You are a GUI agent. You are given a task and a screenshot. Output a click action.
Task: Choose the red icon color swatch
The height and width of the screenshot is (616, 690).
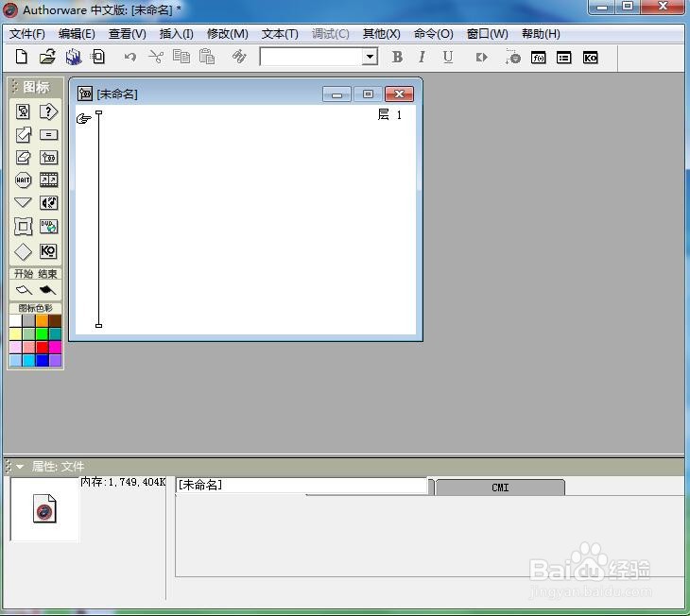click(42, 348)
